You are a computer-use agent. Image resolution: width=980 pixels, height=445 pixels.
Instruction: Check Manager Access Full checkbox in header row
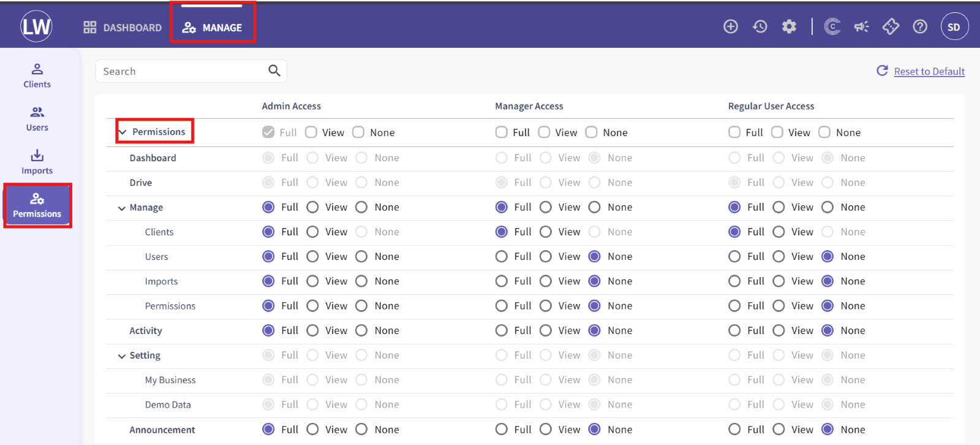(x=502, y=132)
